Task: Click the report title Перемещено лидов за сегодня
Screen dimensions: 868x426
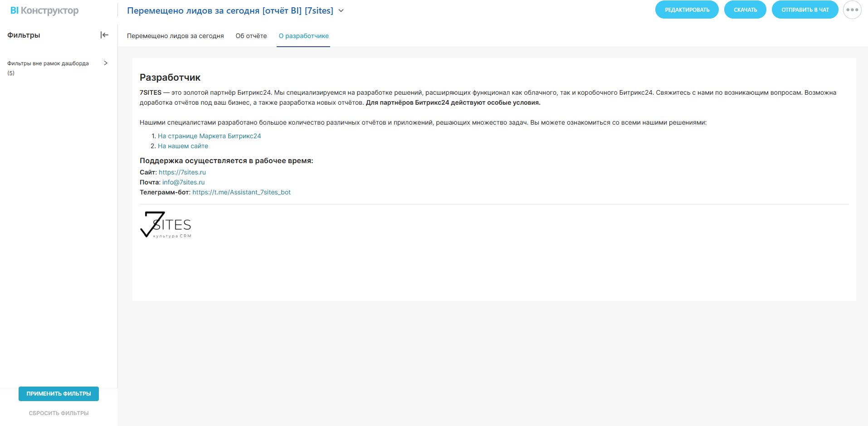Action: pyautogui.click(x=230, y=10)
